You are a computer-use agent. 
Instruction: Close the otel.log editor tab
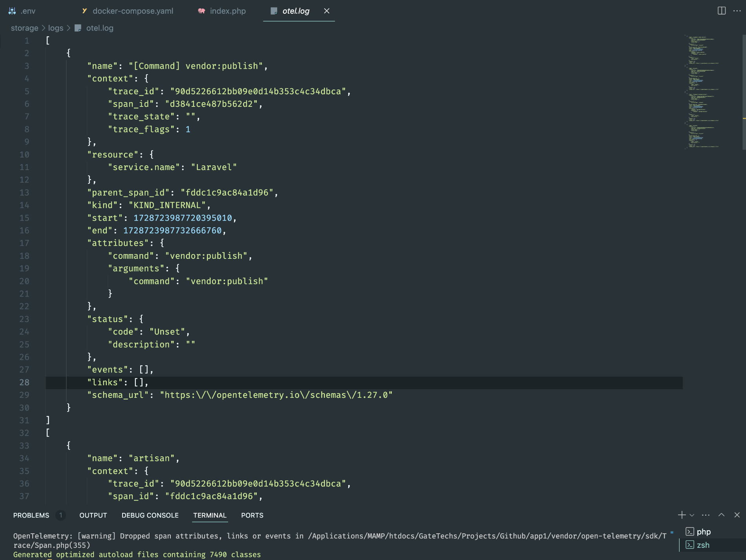(x=327, y=11)
